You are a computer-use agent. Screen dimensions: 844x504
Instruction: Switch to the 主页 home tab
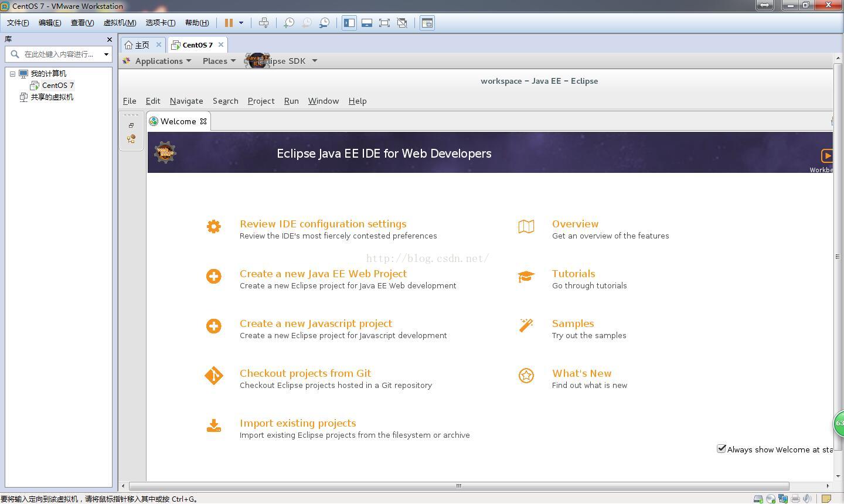tap(142, 45)
